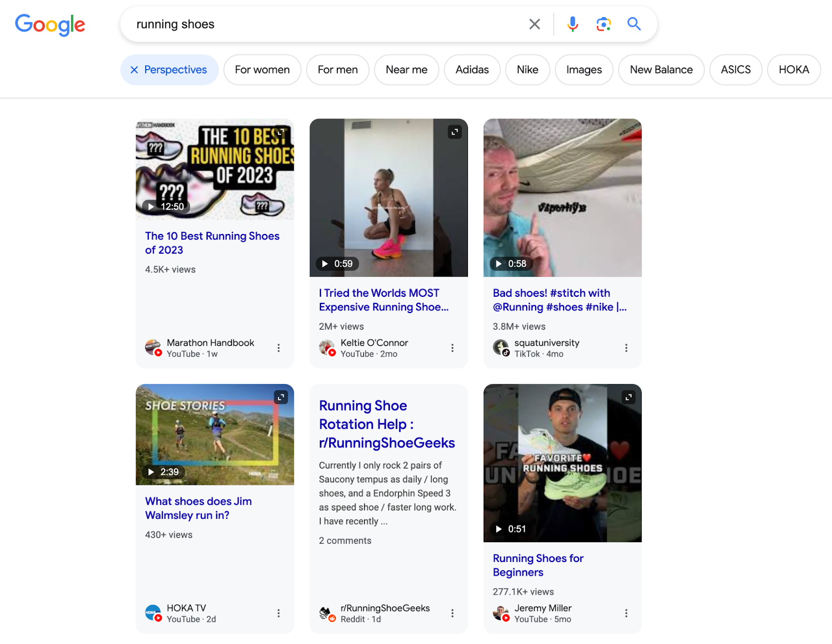
Task: Click the magnifying glass search button
Action: click(633, 24)
